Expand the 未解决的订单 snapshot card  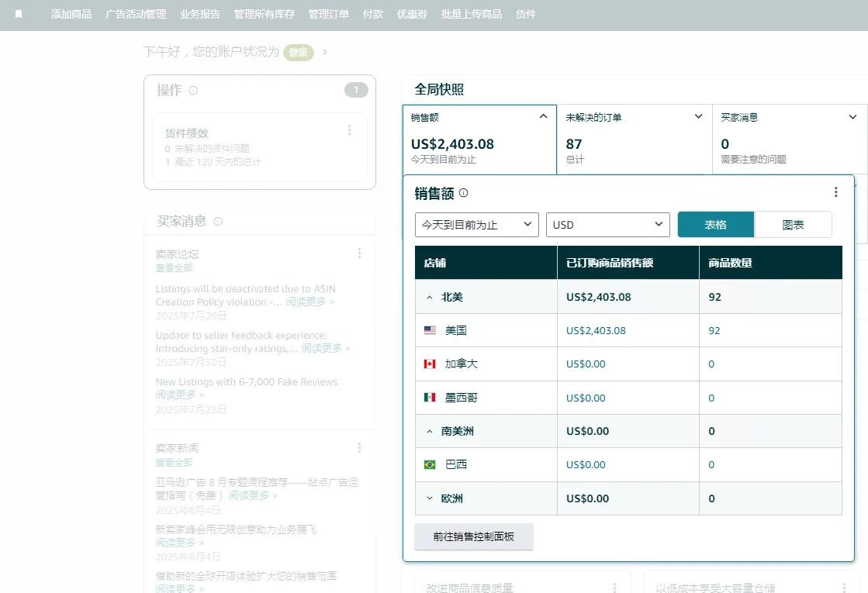tap(698, 117)
